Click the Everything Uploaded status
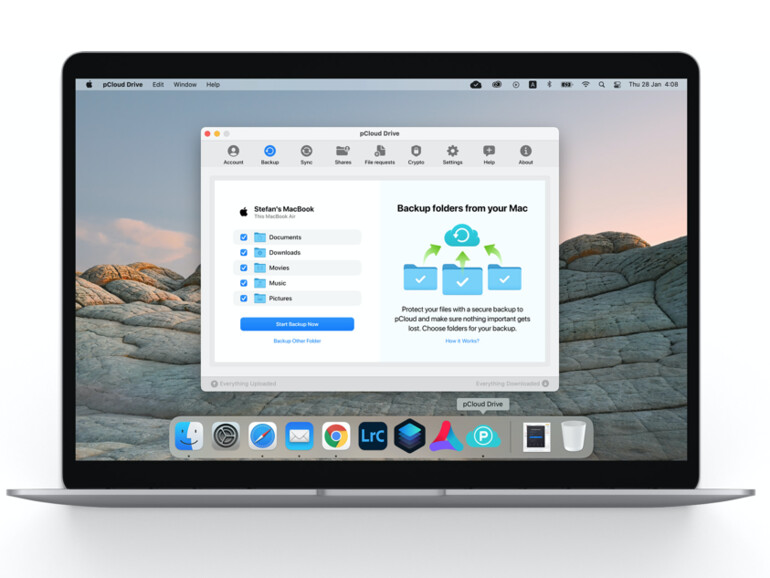This screenshot has height=578, width=770. (x=244, y=384)
